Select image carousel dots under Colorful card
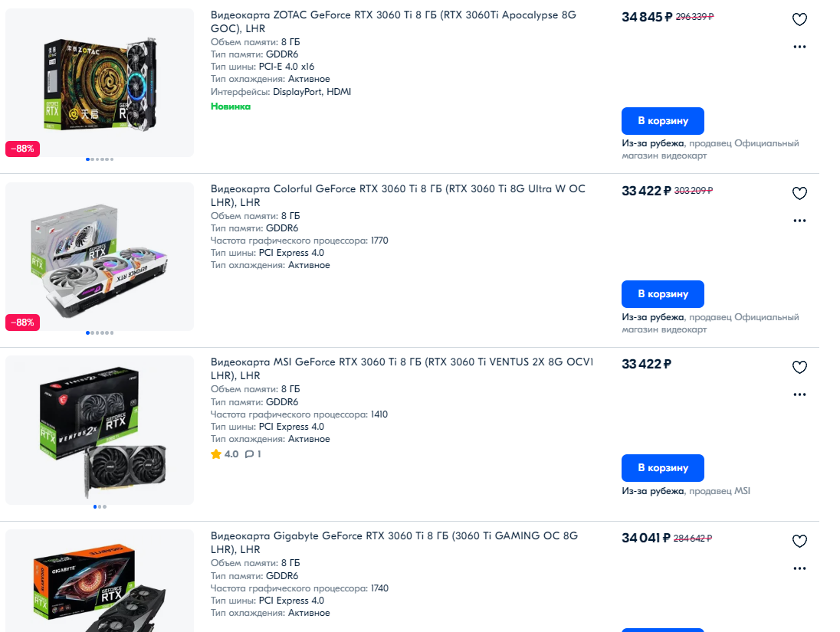840x632 pixels. 100,333
